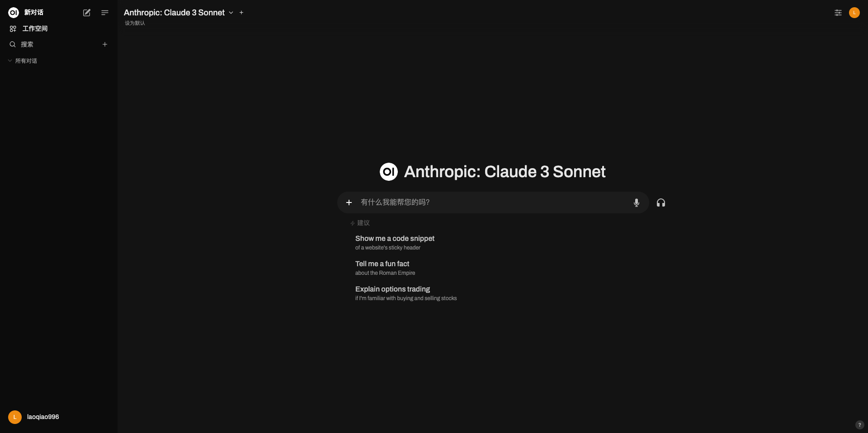Open chat controls sliders icon
Viewport: 868px width, 433px height.
click(838, 13)
